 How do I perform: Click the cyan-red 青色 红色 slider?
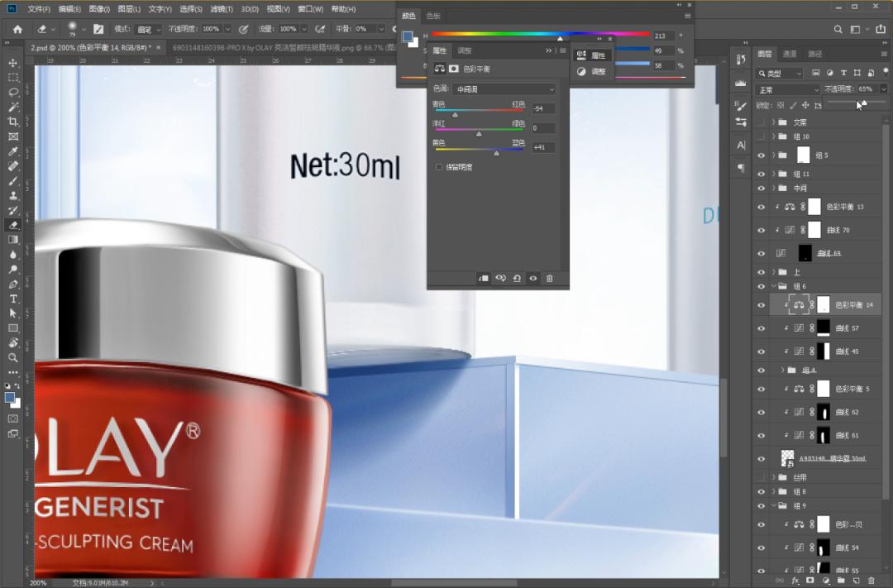(479, 112)
